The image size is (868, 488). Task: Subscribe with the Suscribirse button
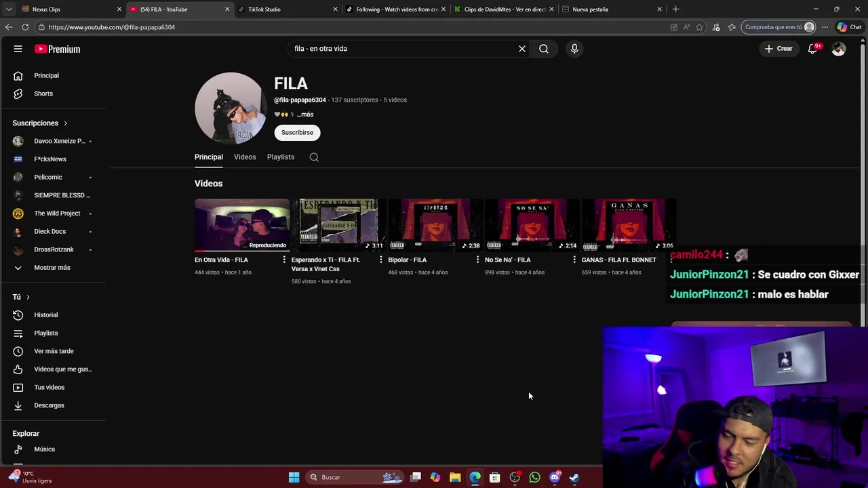point(297,133)
